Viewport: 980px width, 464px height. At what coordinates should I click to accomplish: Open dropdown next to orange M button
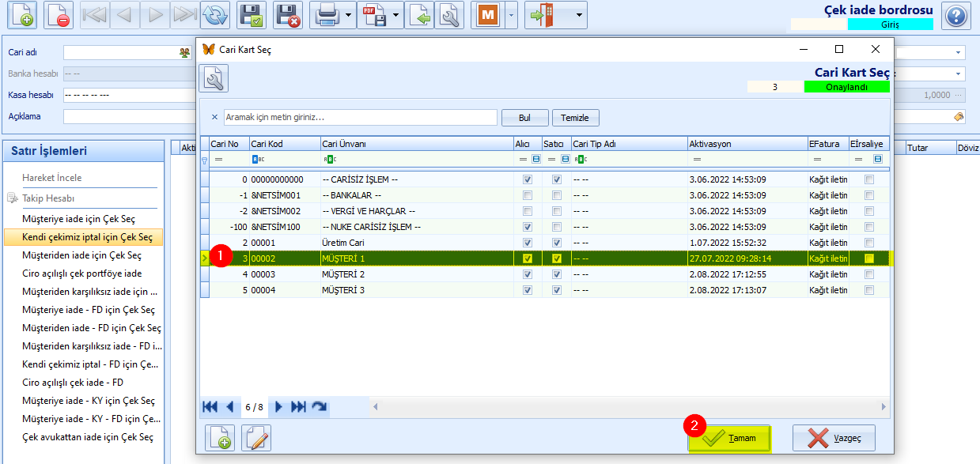click(511, 15)
